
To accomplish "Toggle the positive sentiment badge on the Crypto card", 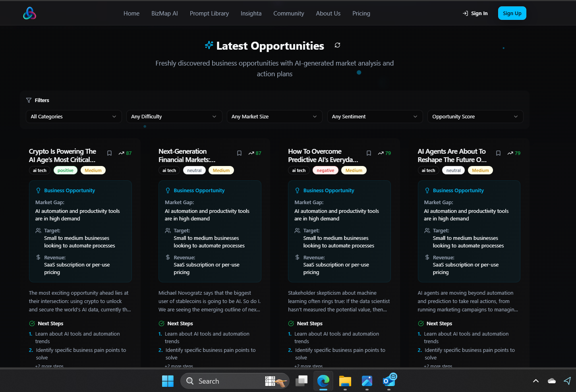I will (x=65, y=170).
